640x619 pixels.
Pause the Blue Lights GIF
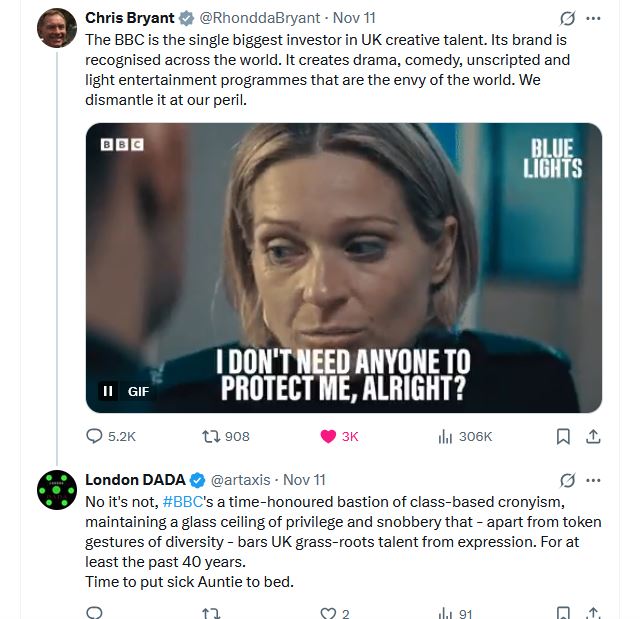click(108, 391)
